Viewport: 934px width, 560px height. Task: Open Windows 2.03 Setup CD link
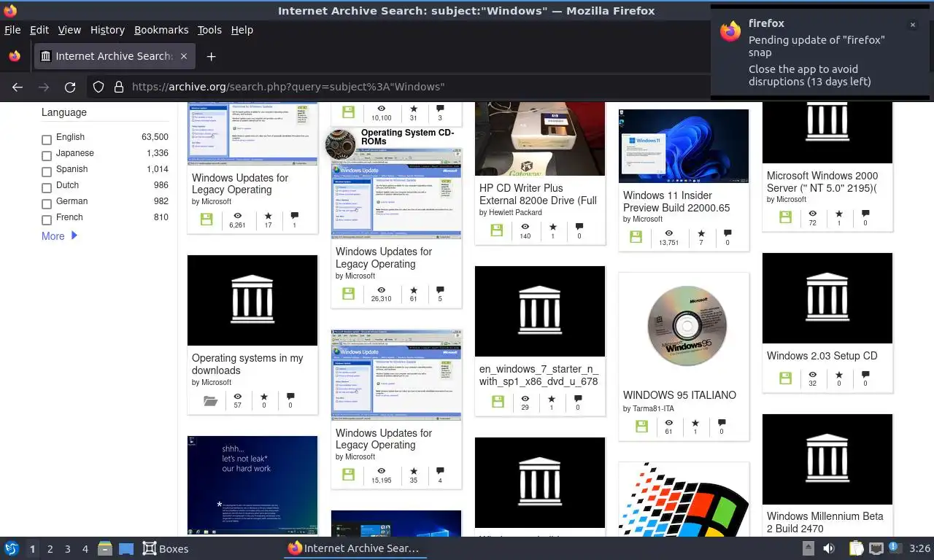pyautogui.click(x=822, y=356)
